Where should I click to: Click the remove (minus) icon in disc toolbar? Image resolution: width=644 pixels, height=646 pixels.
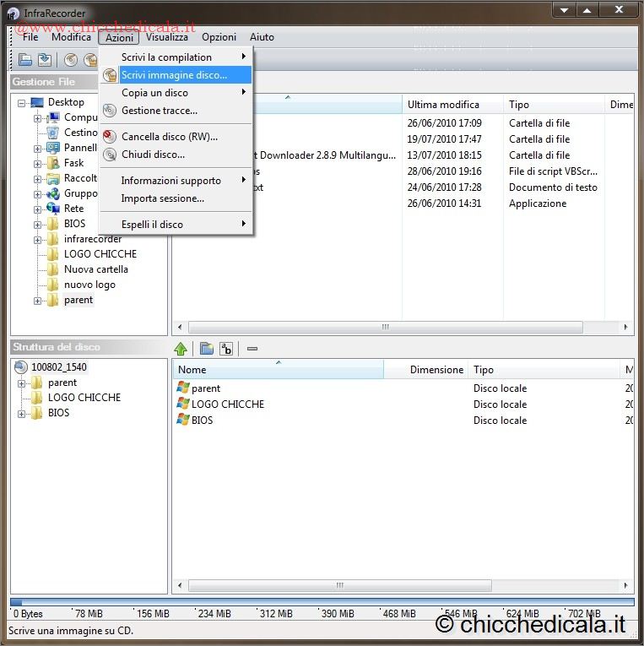click(252, 349)
